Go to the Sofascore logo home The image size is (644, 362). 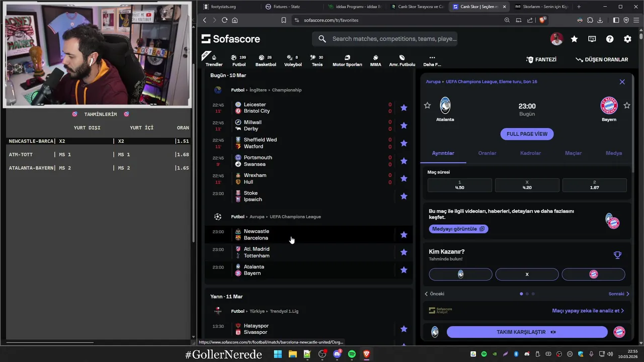coord(231,39)
